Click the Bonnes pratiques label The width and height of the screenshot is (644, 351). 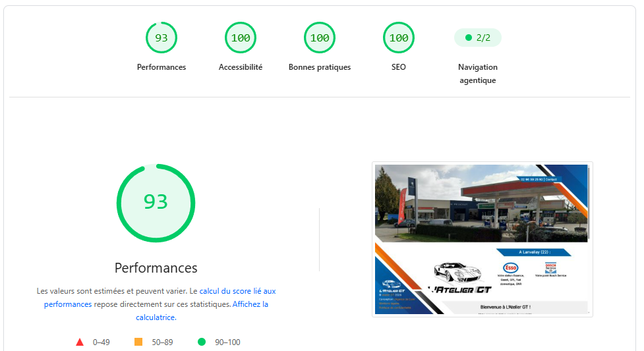pyautogui.click(x=320, y=67)
